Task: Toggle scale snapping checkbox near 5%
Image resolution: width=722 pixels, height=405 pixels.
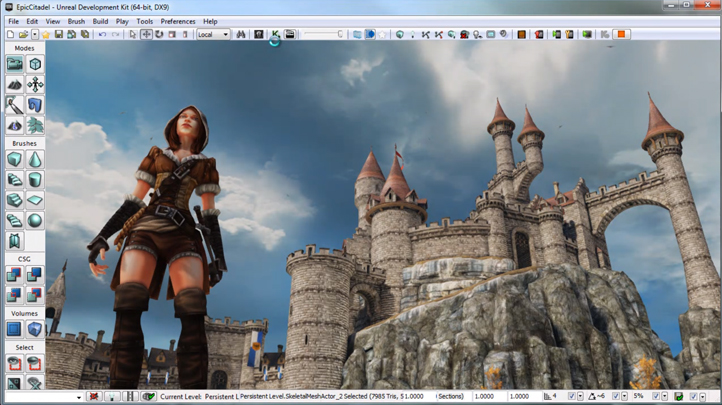Action: tap(656, 396)
